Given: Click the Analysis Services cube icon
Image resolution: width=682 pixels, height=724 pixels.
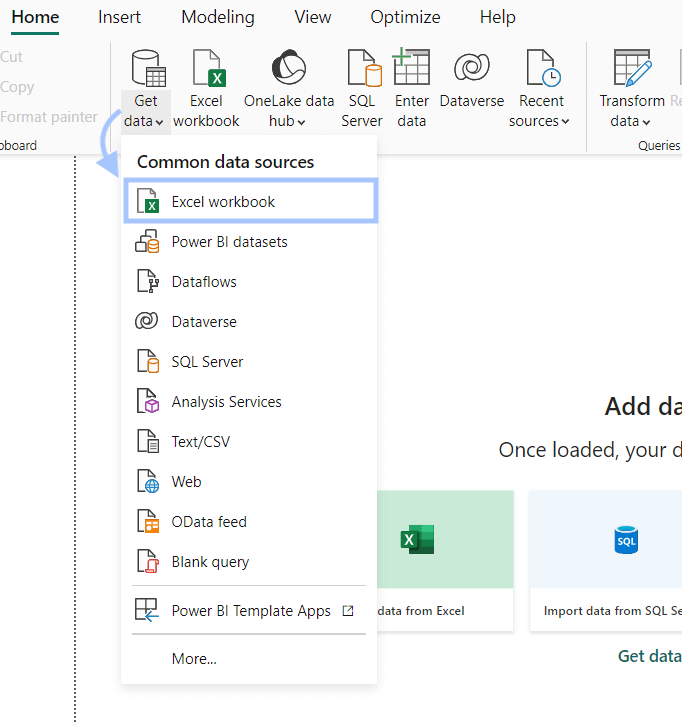Looking at the screenshot, I should [148, 401].
